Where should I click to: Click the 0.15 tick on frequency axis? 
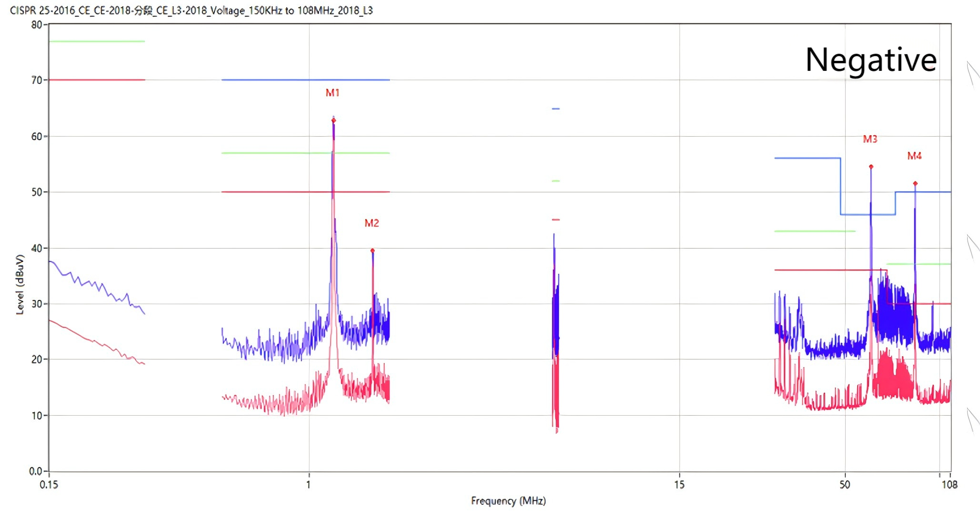49,485
